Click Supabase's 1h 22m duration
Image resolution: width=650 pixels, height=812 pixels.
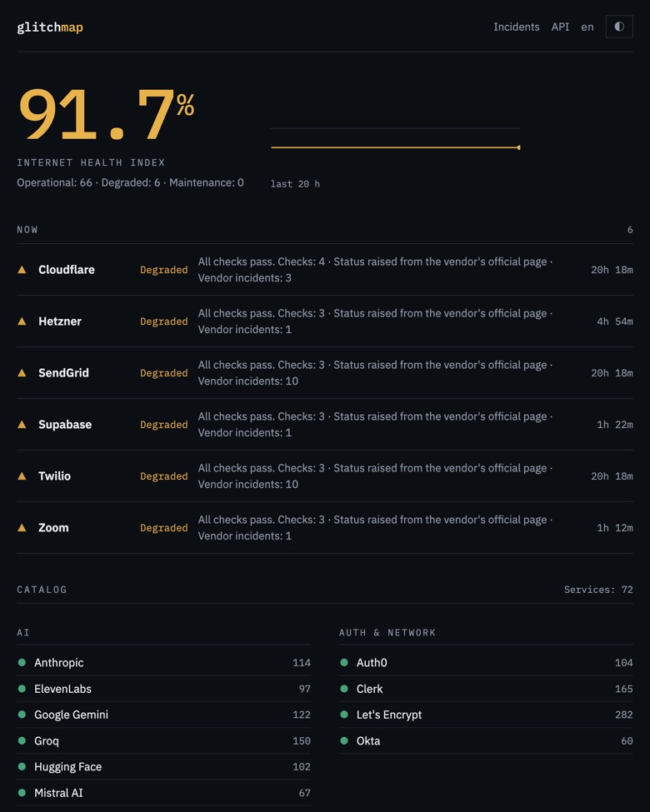[615, 425]
